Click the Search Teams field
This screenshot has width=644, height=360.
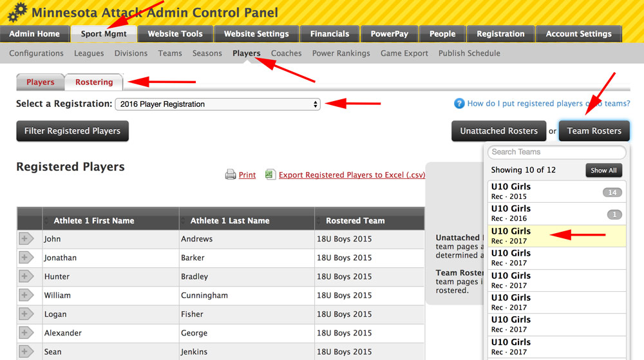(557, 152)
